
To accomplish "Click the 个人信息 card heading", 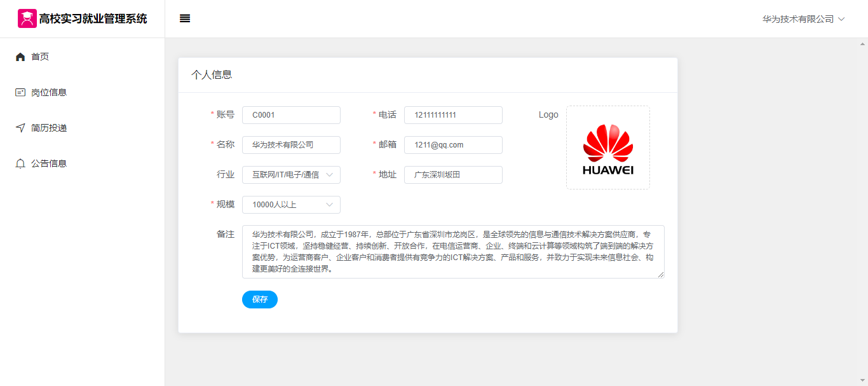I will click(x=212, y=75).
